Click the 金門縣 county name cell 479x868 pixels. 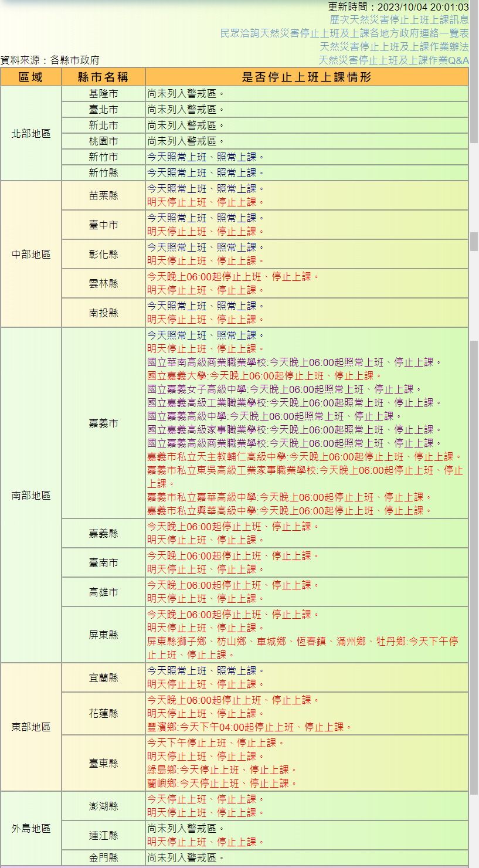[103, 858]
